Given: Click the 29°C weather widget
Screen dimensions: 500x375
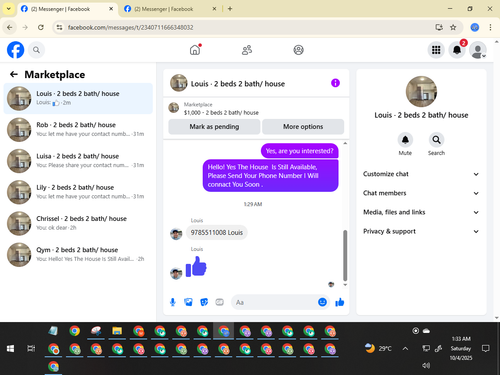Looking at the screenshot, I should [378, 348].
